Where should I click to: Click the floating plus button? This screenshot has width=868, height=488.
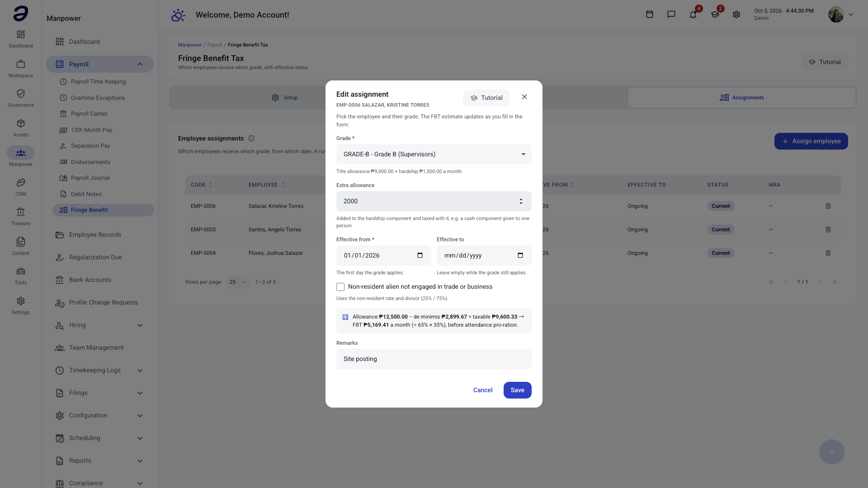tap(832, 452)
